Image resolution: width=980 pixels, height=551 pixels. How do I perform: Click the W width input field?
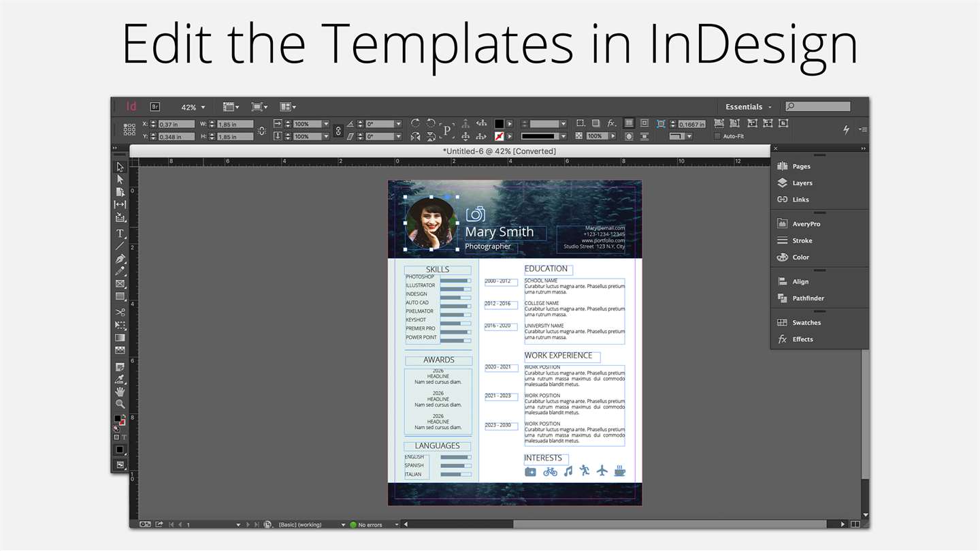point(235,124)
